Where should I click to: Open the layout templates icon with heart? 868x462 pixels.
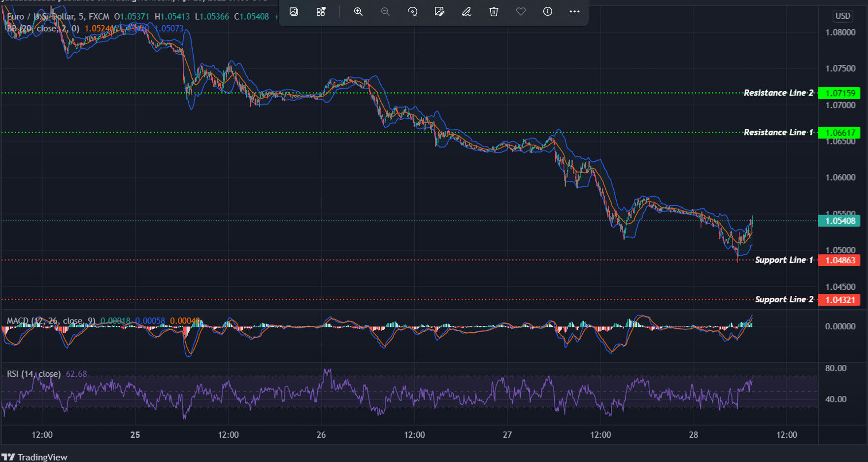click(321, 11)
